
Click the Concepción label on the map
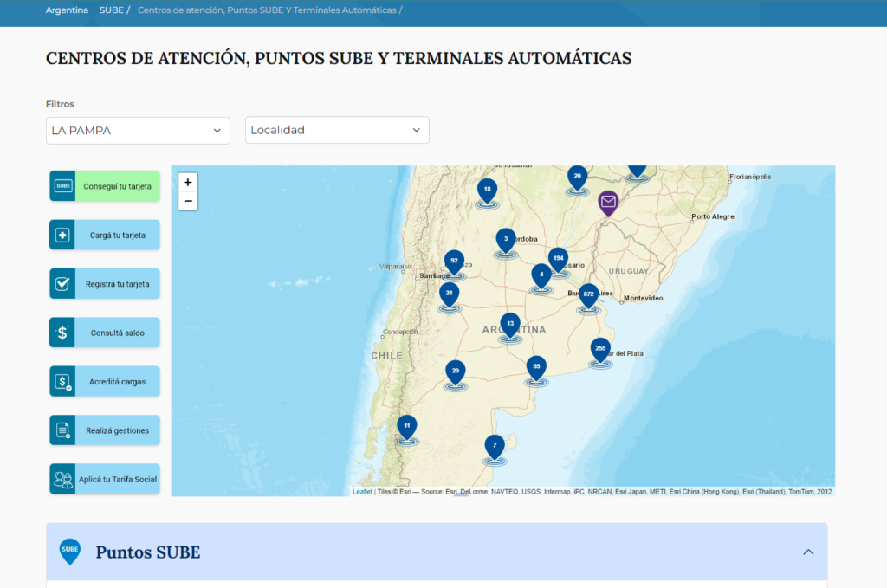tap(400, 332)
